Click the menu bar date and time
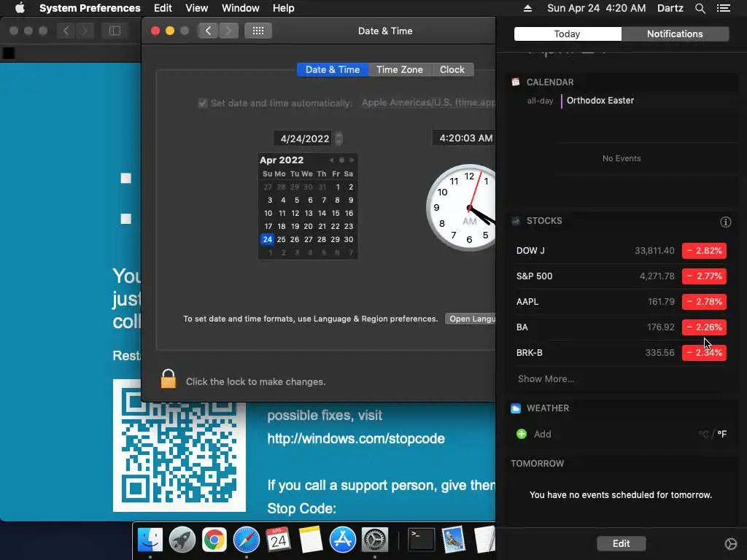 [597, 8]
